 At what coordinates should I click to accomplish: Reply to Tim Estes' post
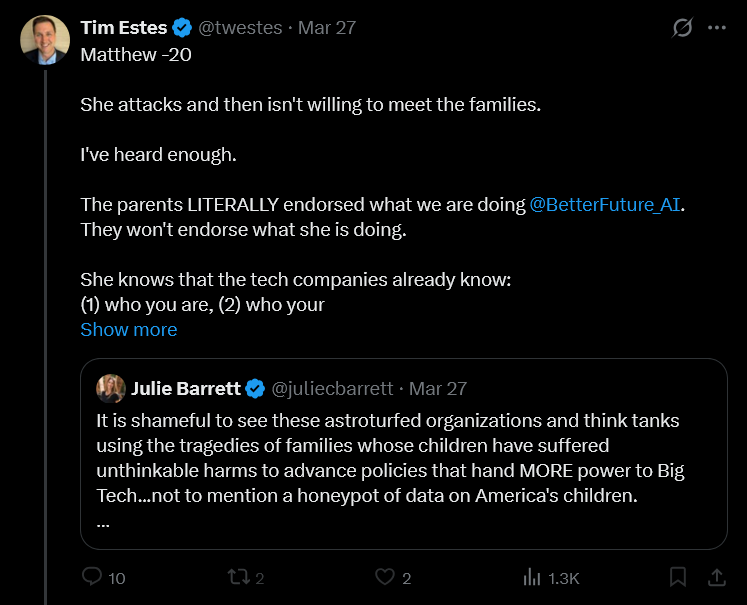tap(93, 577)
